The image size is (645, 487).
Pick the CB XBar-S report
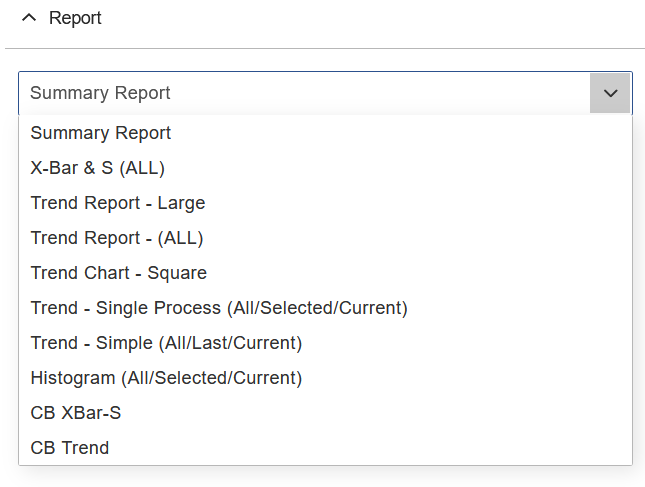(x=76, y=413)
